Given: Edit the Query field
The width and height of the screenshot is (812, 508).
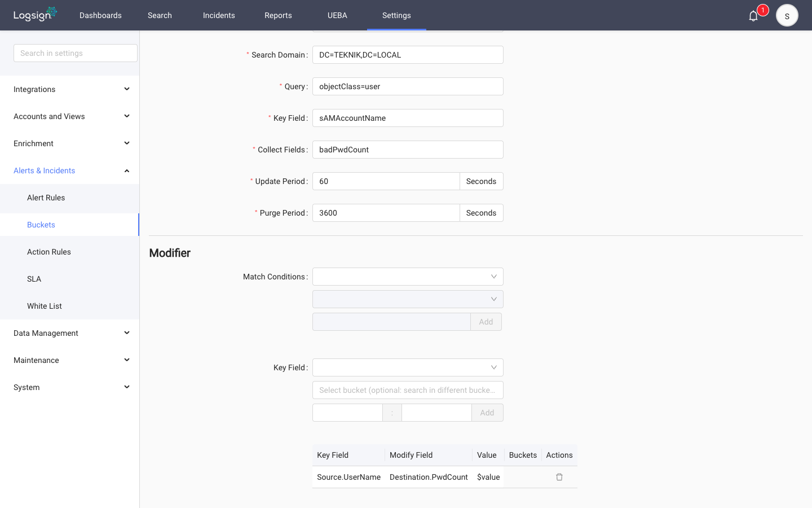Looking at the screenshot, I should (408, 86).
